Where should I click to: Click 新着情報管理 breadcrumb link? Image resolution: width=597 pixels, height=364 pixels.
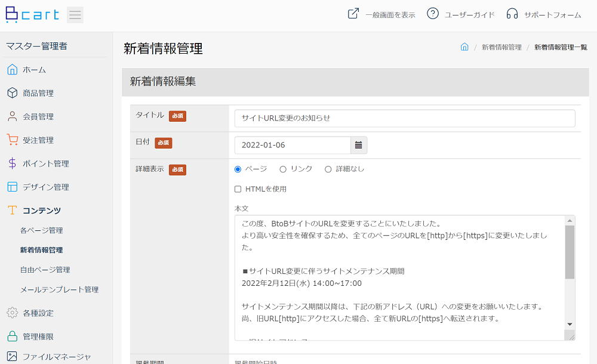tap(502, 47)
